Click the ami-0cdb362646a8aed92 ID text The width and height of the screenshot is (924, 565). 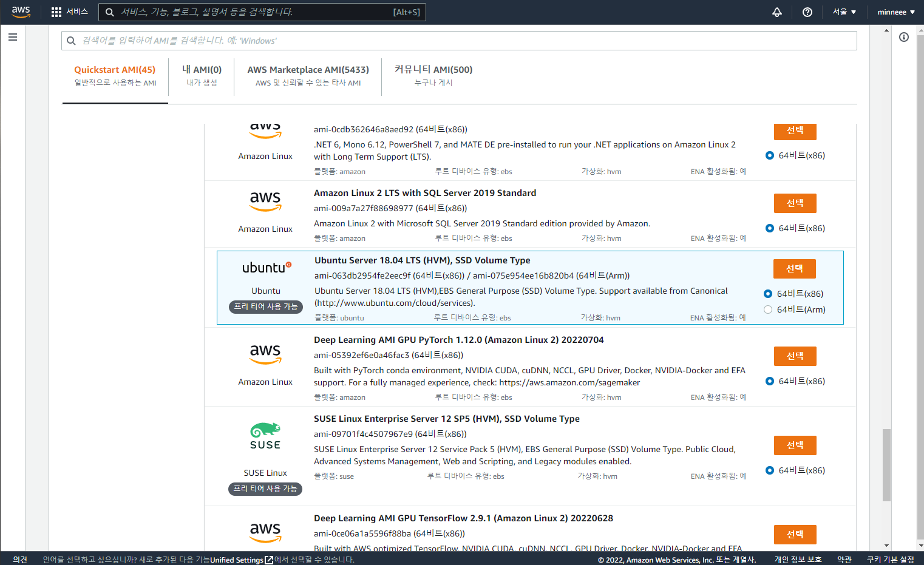click(364, 129)
